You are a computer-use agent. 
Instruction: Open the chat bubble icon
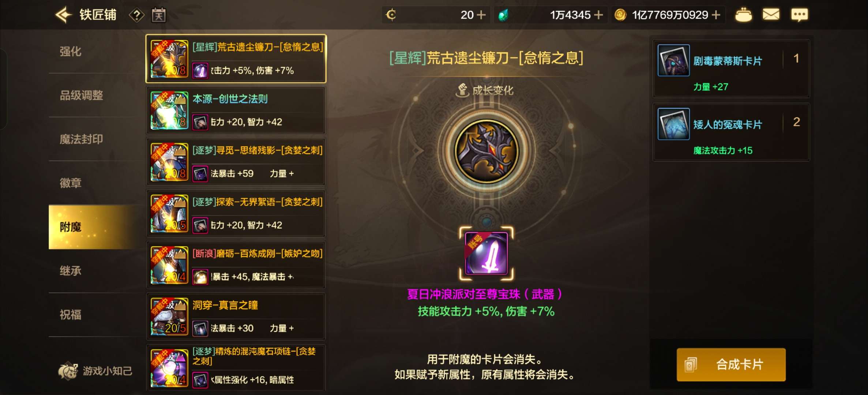click(x=799, y=15)
